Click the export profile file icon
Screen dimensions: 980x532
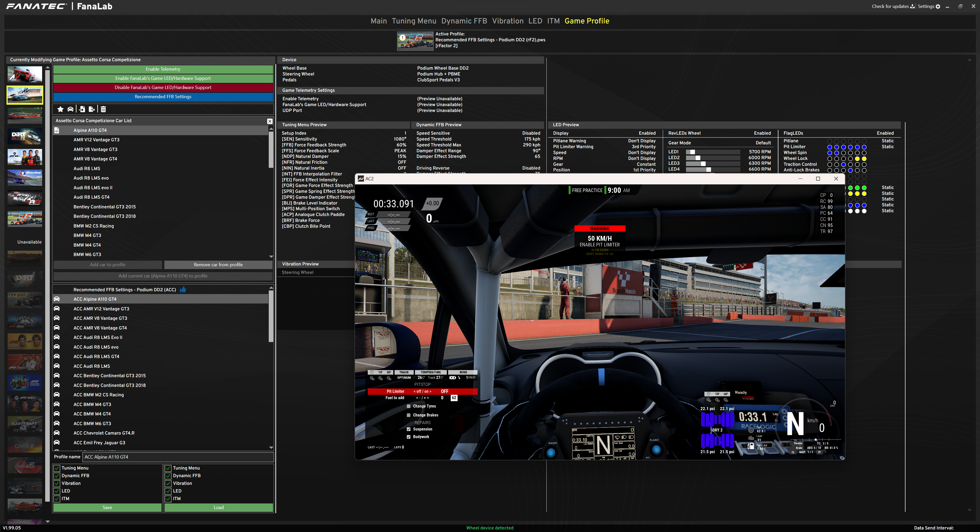pyautogui.click(x=92, y=109)
